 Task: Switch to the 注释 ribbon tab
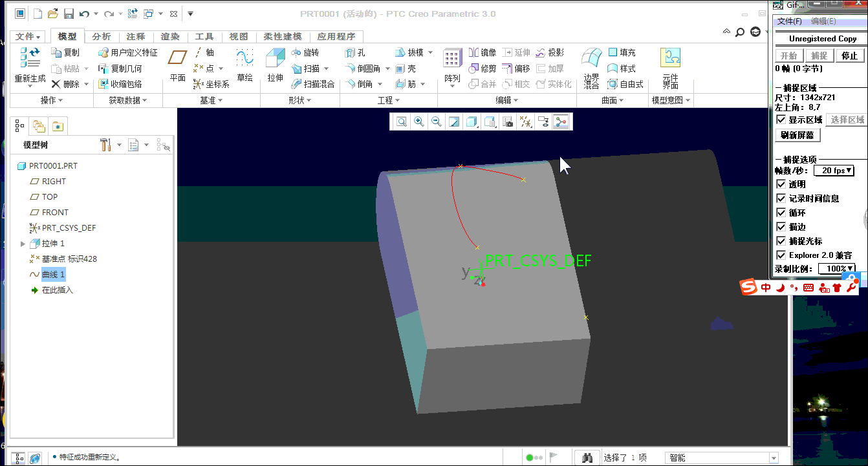pos(136,36)
